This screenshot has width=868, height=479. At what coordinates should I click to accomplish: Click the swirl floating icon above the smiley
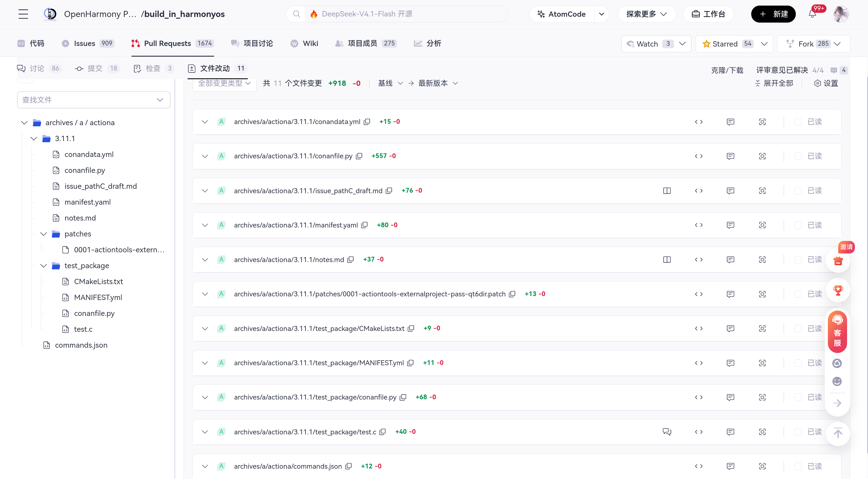[x=837, y=363]
